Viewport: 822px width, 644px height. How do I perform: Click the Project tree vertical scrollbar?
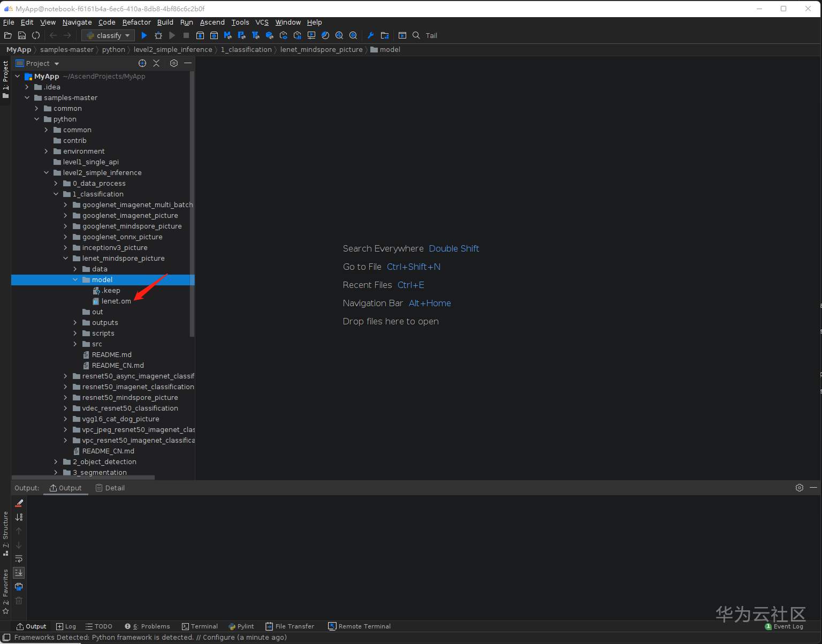pyautogui.click(x=192, y=203)
